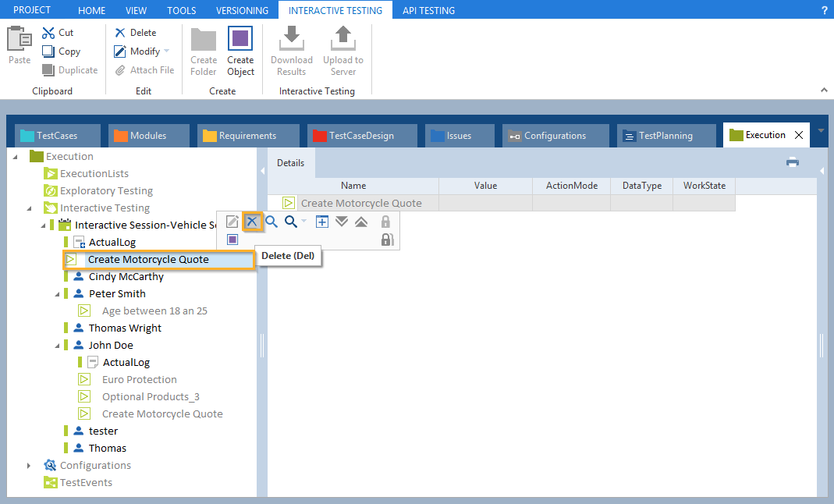
Task: Click Download Results in the ribbon
Action: (291, 51)
